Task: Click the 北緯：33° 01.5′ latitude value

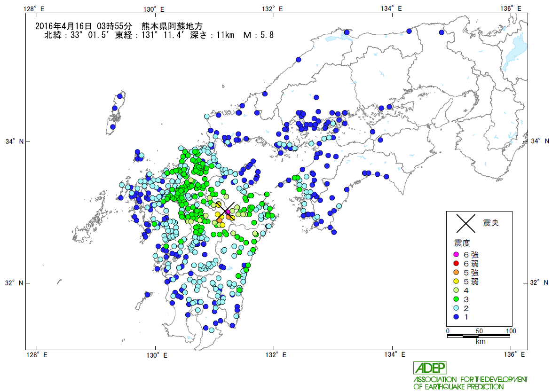Action: pos(75,35)
